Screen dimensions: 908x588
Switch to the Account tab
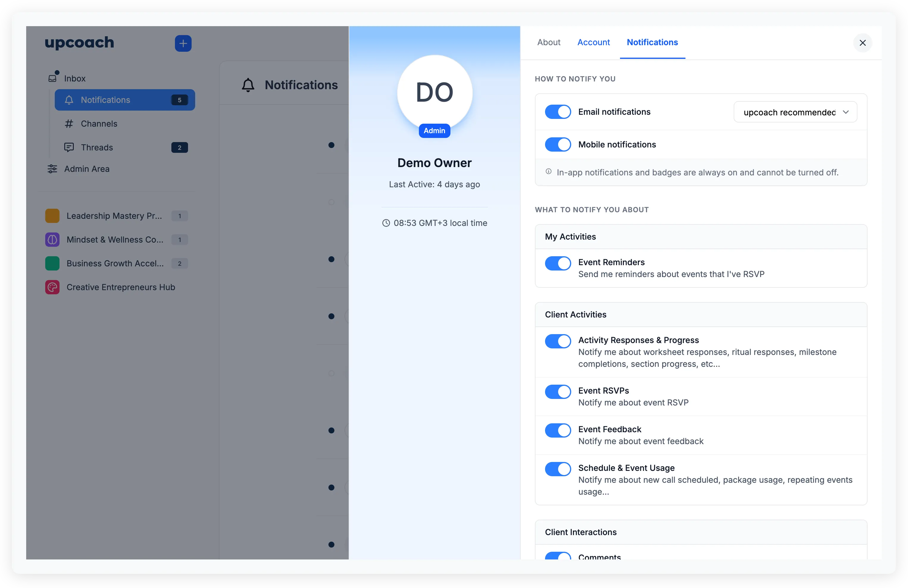(x=593, y=42)
